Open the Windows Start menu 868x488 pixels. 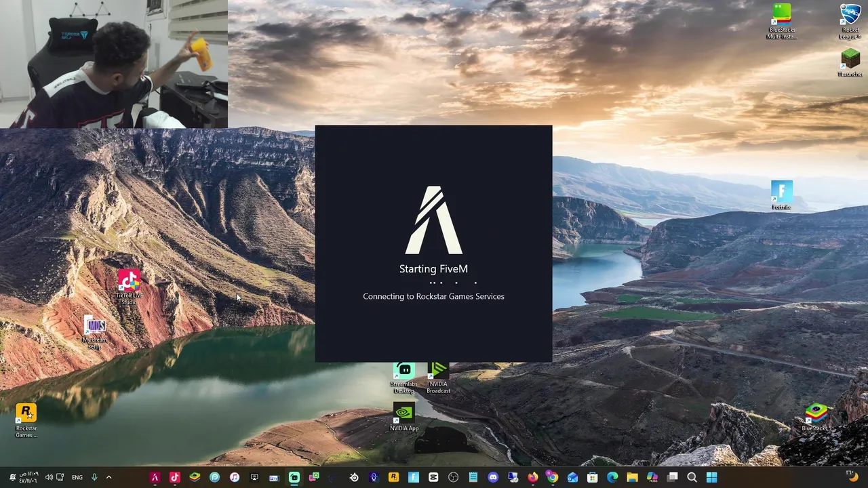pos(711,477)
